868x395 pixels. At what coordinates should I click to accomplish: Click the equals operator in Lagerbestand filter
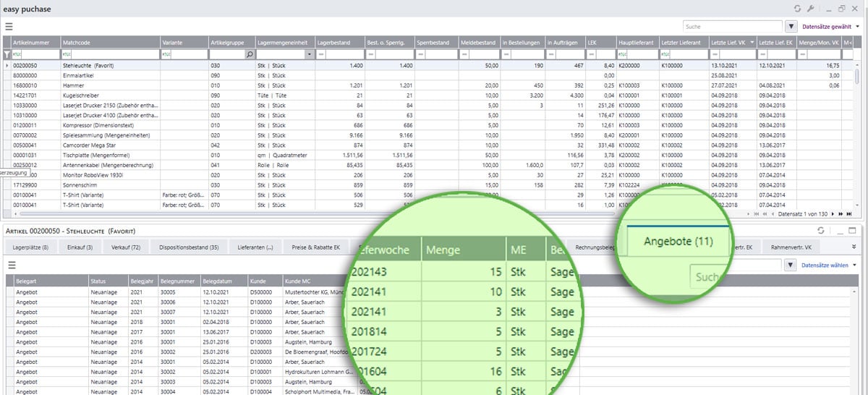[321, 54]
